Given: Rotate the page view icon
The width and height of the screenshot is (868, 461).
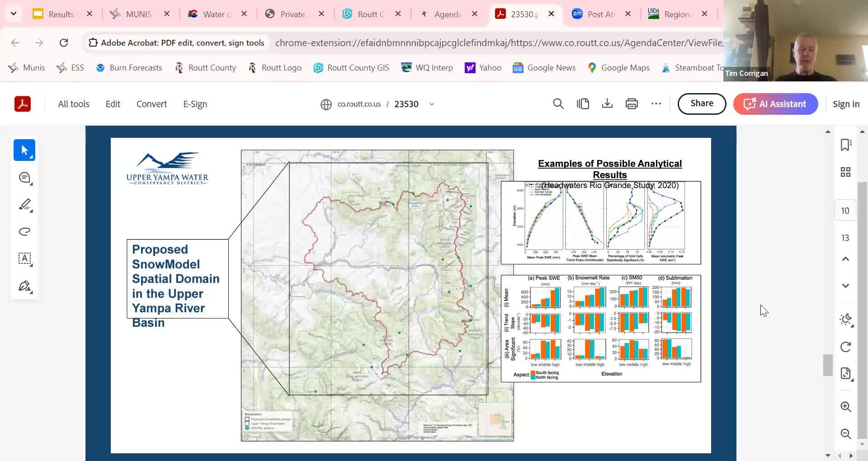Looking at the screenshot, I should 845,347.
